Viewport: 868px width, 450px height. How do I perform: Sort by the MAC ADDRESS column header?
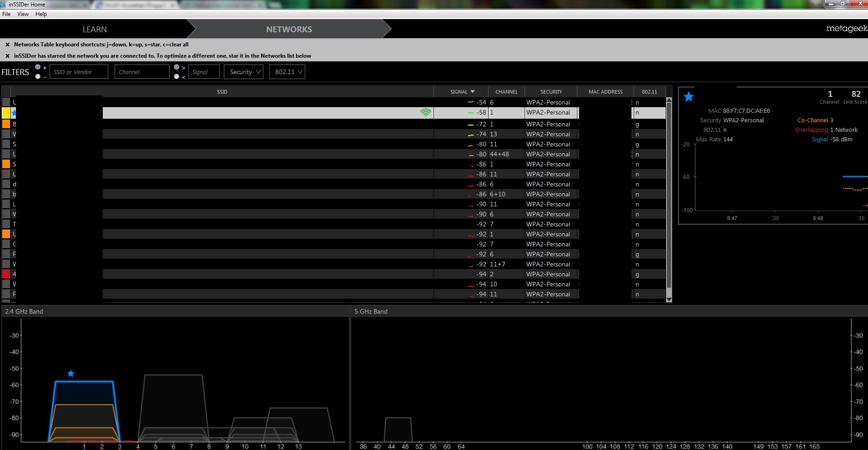[x=606, y=91]
